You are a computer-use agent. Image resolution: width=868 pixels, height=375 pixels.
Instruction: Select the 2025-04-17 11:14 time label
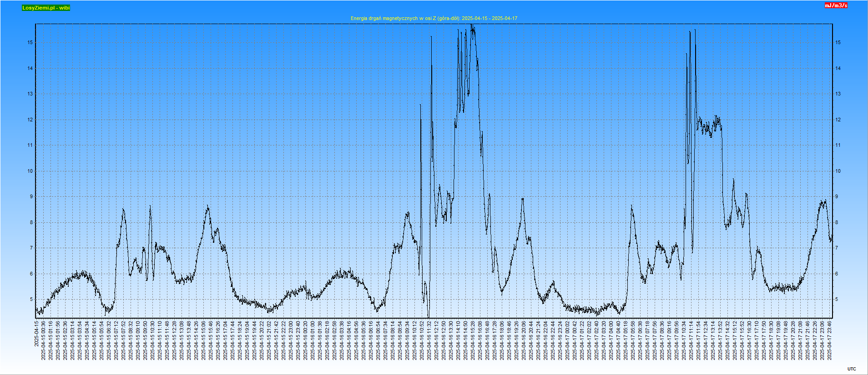click(x=691, y=340)
